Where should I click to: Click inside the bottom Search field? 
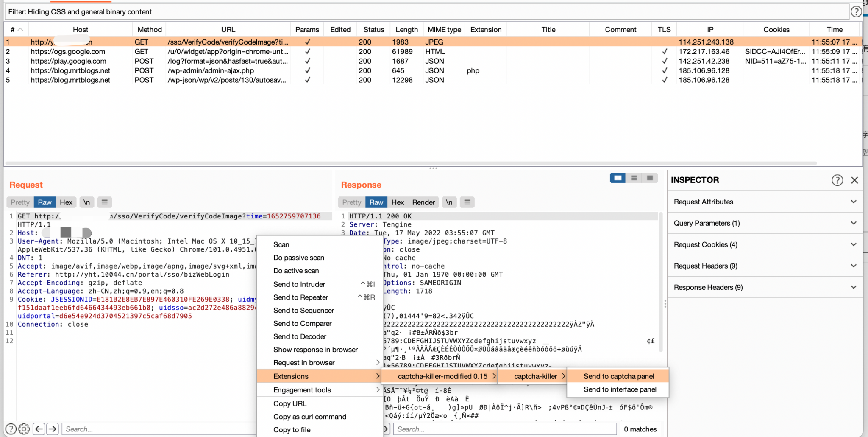click(x=504, y=429)
